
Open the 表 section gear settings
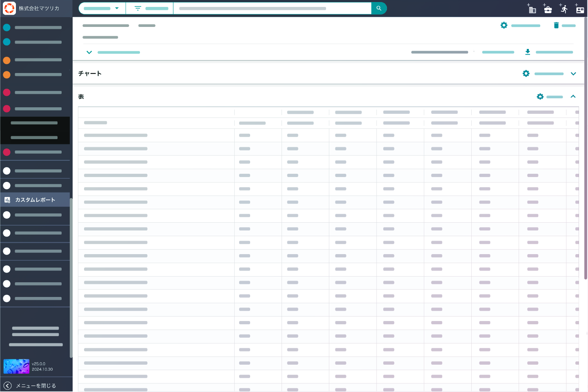(x=540, y=97)
